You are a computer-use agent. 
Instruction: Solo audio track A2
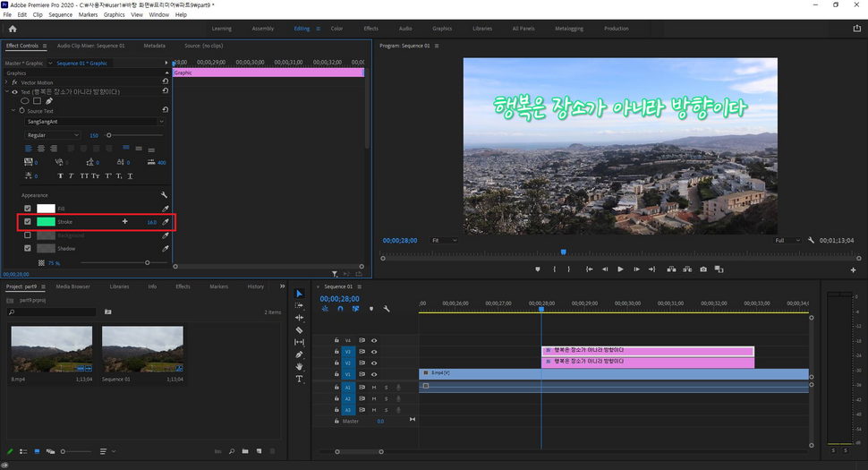(x=387, y=398)
